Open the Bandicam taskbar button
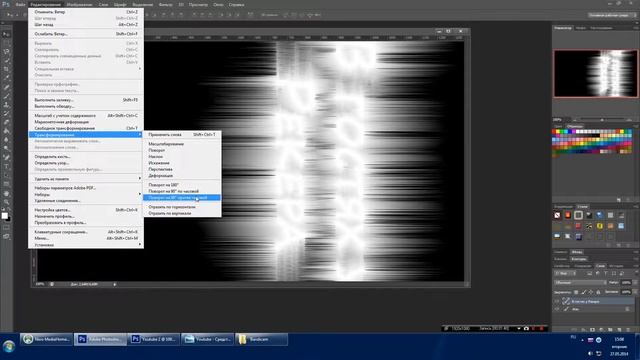This screenshot has height=360, width=640. (261, 339)
